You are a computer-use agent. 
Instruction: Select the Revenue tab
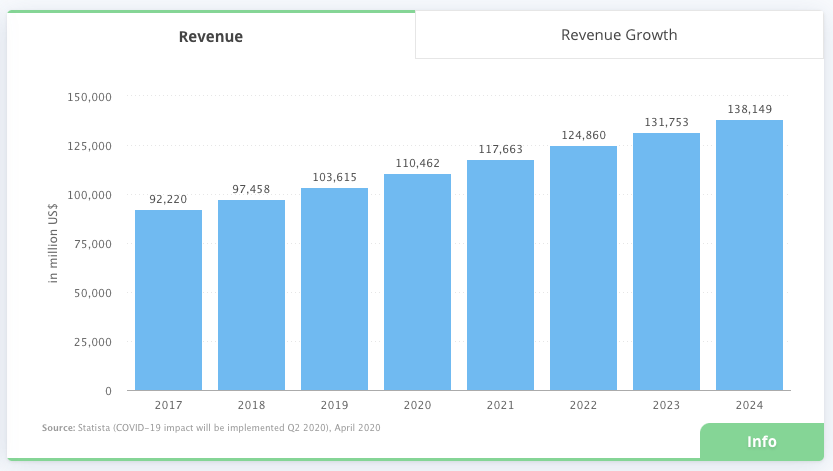(210, 37)
